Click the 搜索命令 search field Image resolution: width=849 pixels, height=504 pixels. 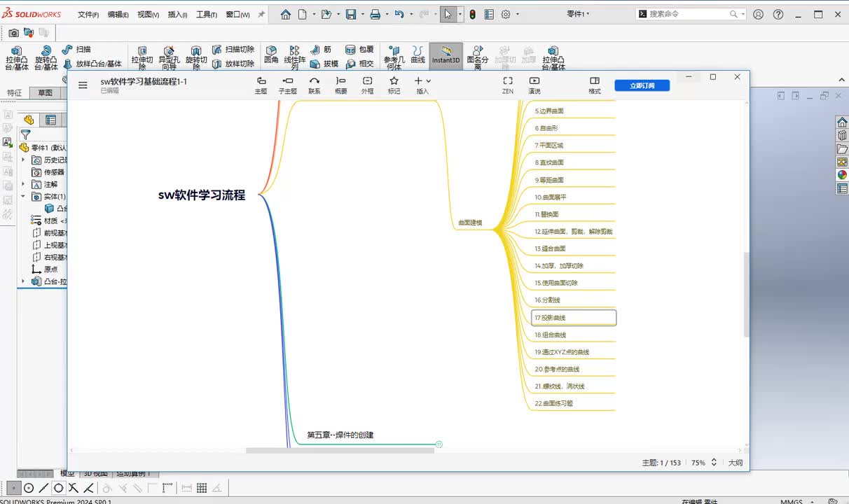pyautogui.click(x=691, y=14)
